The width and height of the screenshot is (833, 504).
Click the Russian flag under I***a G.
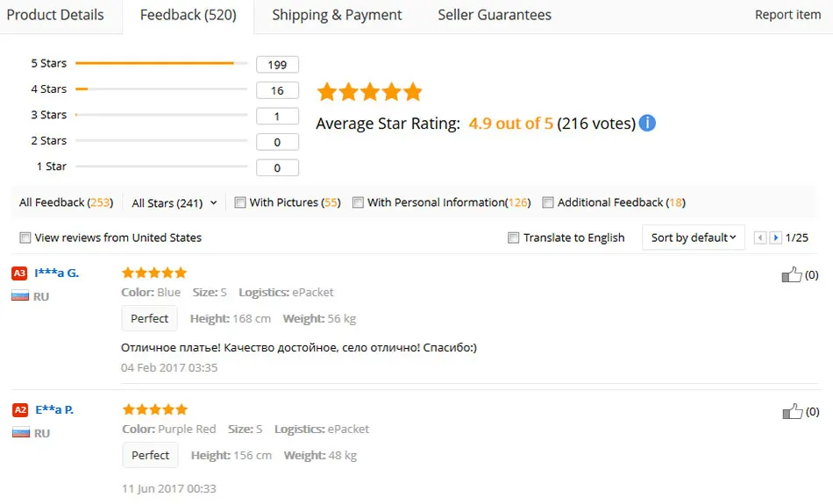[20, 295]
